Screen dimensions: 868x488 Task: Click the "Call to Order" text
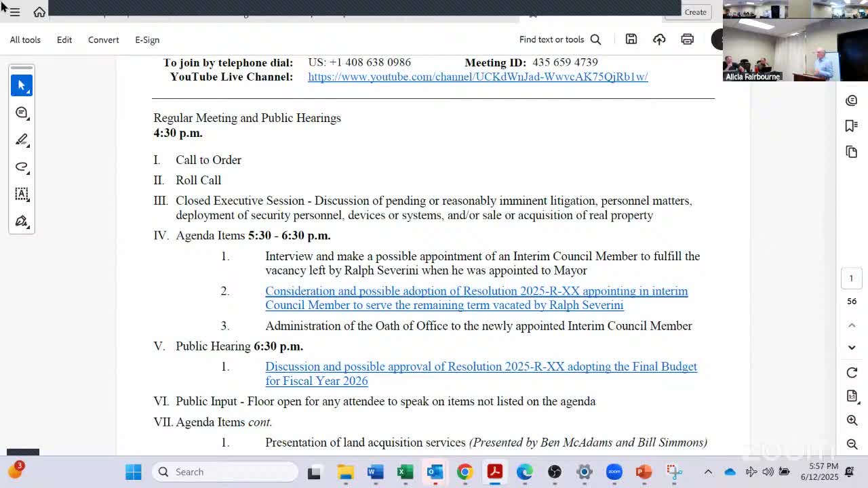tap(208, 160)
